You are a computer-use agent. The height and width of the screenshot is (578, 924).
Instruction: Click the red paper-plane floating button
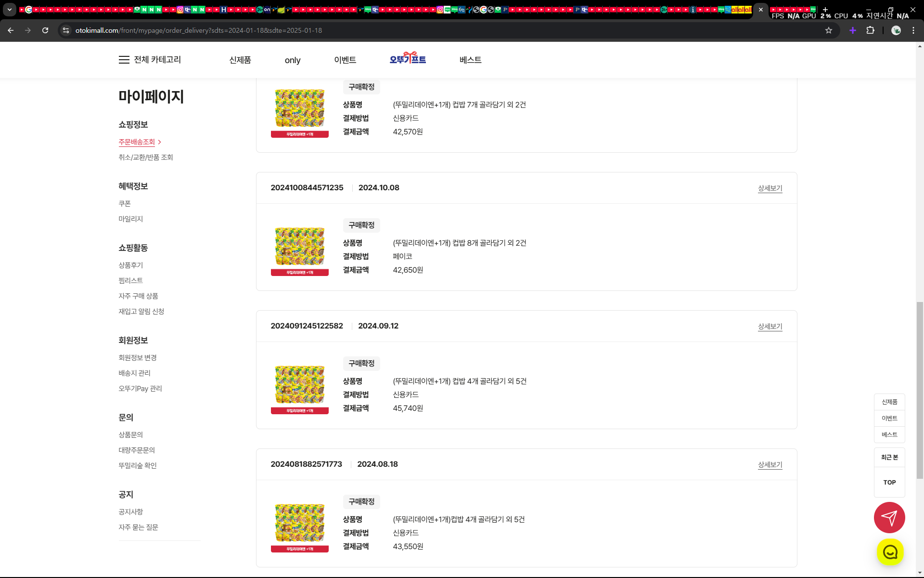[889, 517]
